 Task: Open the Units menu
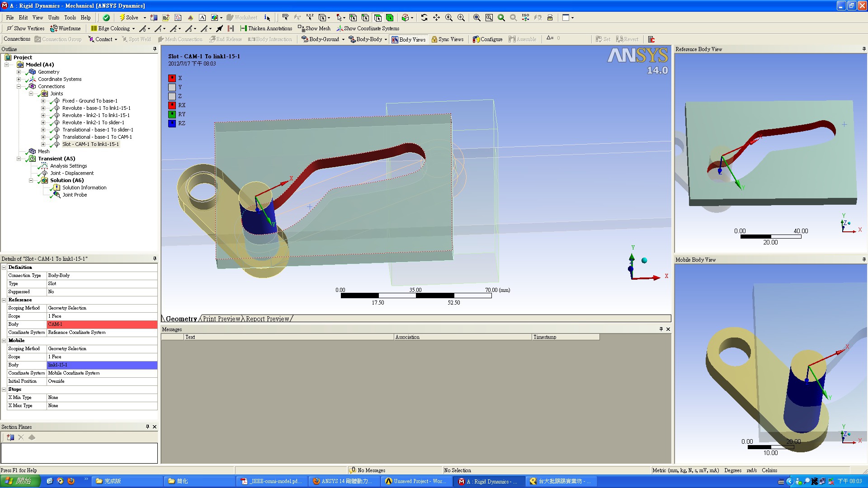[x=53, y=18]
